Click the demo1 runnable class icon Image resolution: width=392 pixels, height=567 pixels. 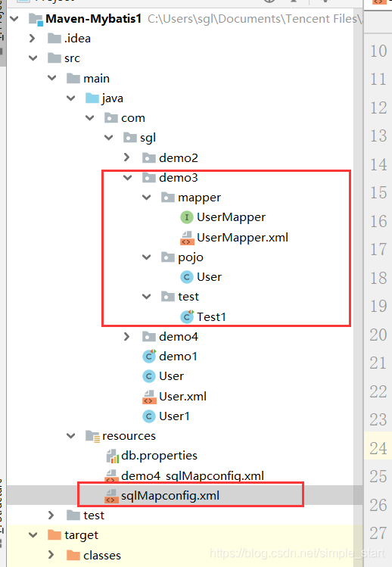pos(149,356)
